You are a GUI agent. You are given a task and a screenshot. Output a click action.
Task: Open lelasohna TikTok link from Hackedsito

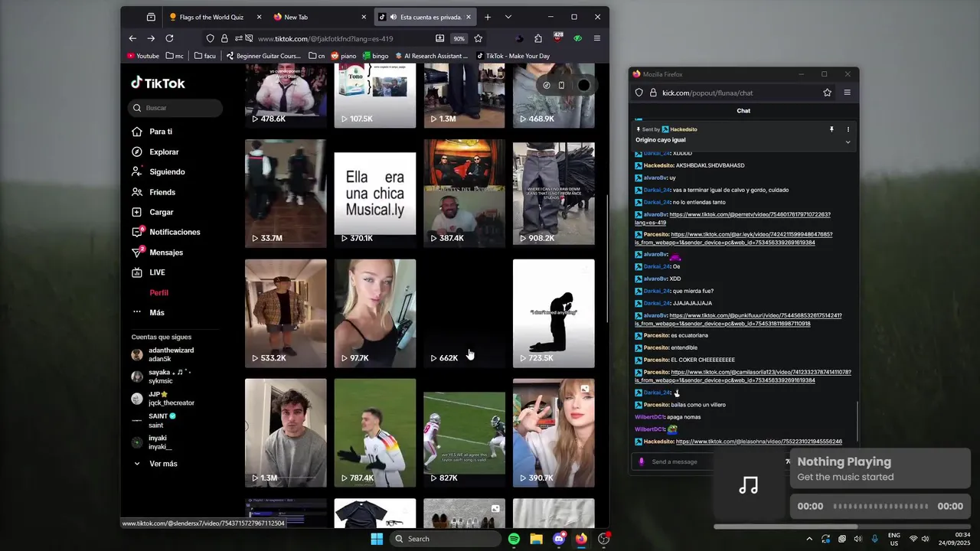tap(759, 442)
